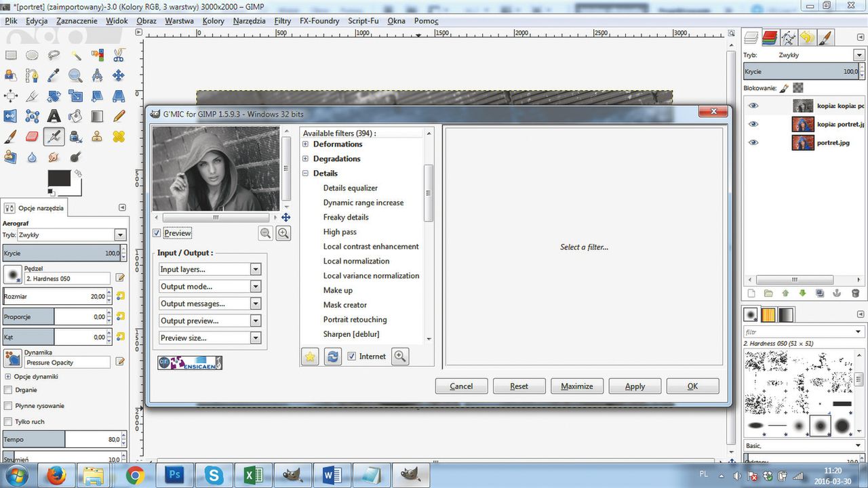The image size is (868, 488).
Task: Select the Blend gradient tool
Action: click(x=97, y=117)
